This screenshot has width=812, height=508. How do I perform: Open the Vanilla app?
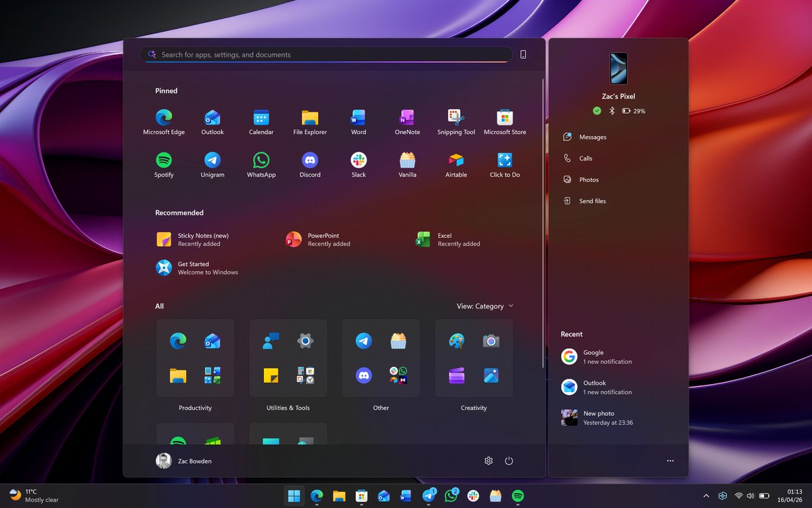[407, 165]
